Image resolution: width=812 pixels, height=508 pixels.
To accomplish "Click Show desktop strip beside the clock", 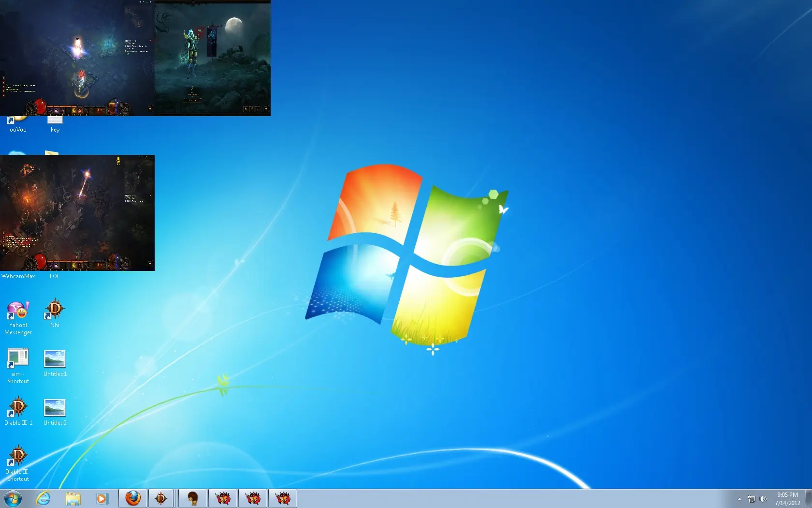I will (x=808, y=498).
